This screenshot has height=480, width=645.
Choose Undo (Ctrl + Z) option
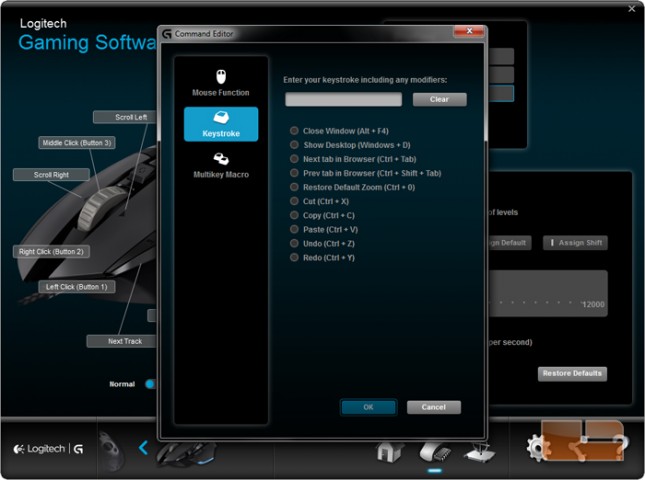tap(322, 243)
